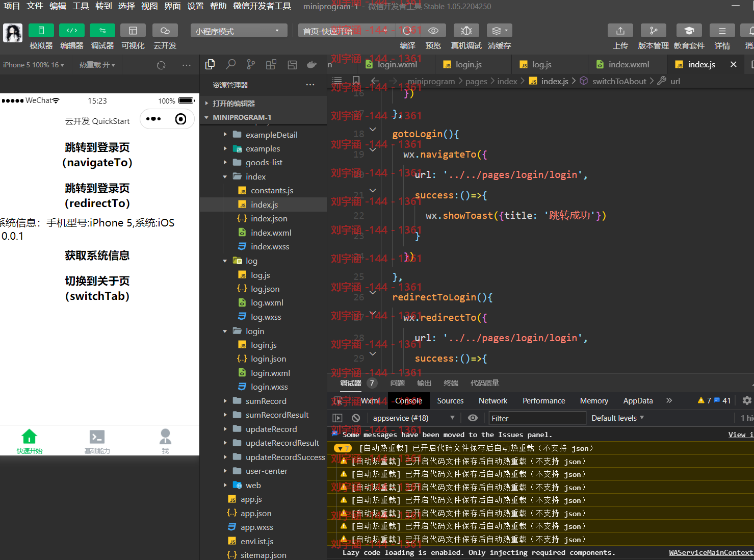The height and width of the screenshot is (560, 754).
Task: Open iPhone 5 device dropdown
Action: point(33,65)
